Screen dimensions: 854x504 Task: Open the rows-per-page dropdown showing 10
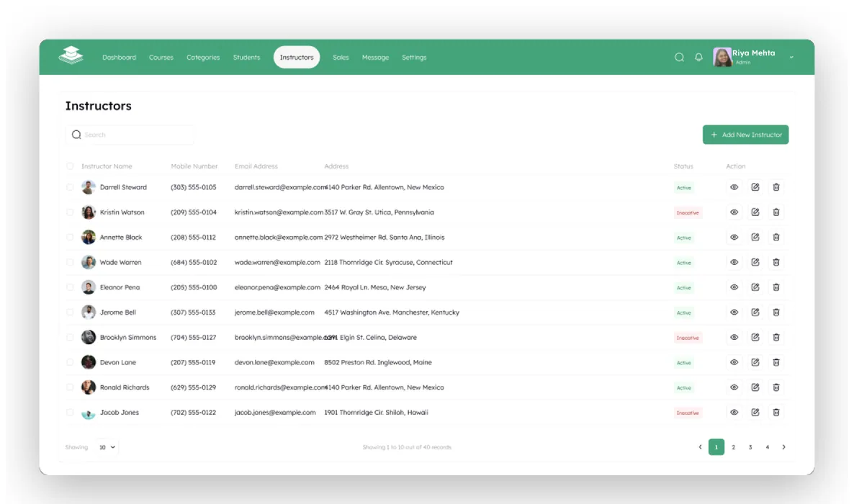107,447
